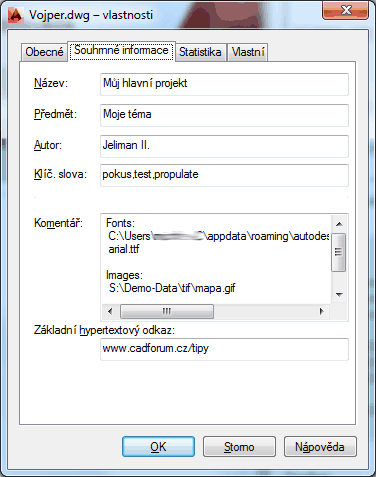
Task: Click the comment box scroll left arrow
Action: [110, 311]
